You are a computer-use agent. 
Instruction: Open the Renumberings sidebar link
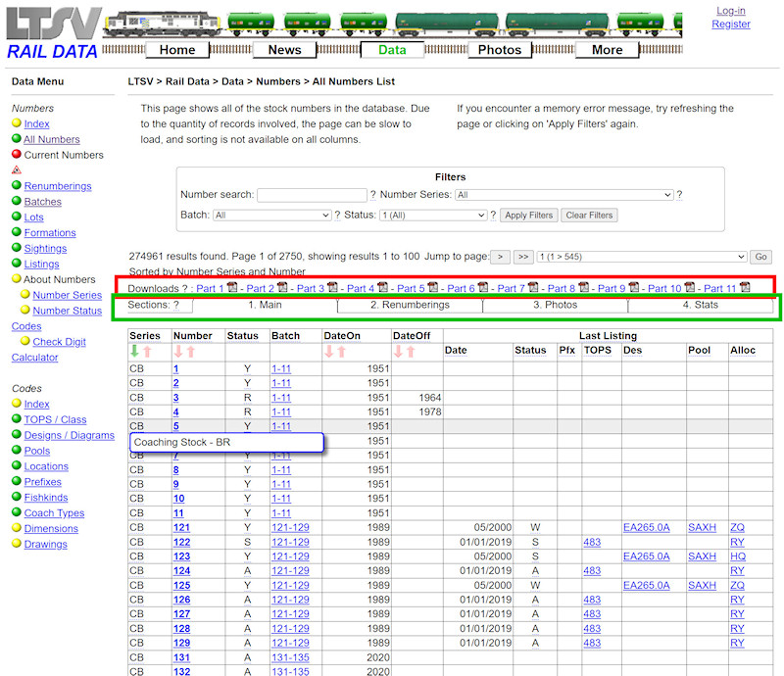point(57,186)
